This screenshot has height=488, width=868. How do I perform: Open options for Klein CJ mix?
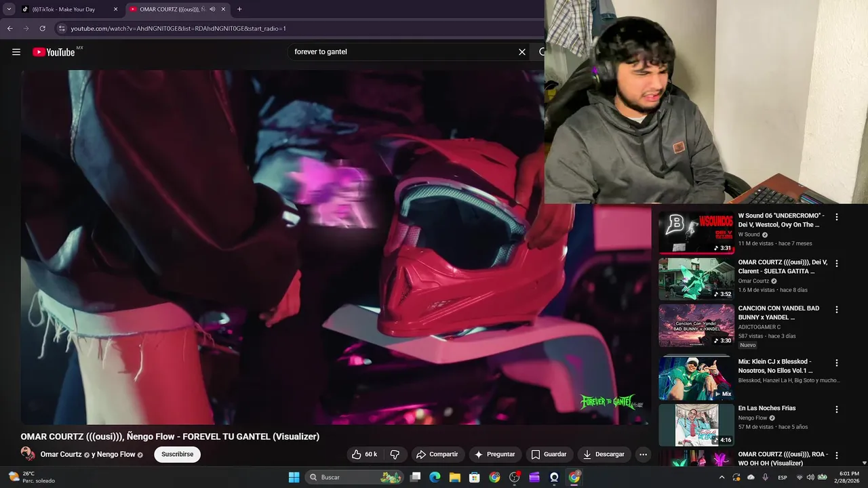[x=837, y=363]
